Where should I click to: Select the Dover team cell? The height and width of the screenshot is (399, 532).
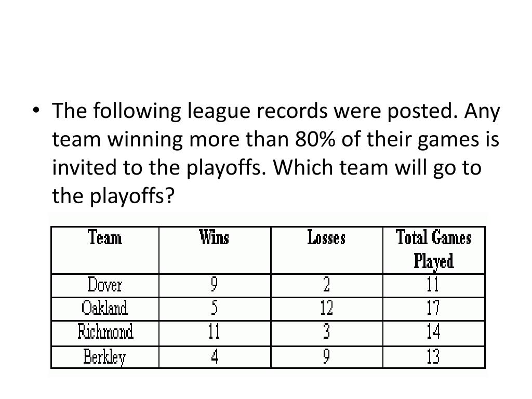105,285
